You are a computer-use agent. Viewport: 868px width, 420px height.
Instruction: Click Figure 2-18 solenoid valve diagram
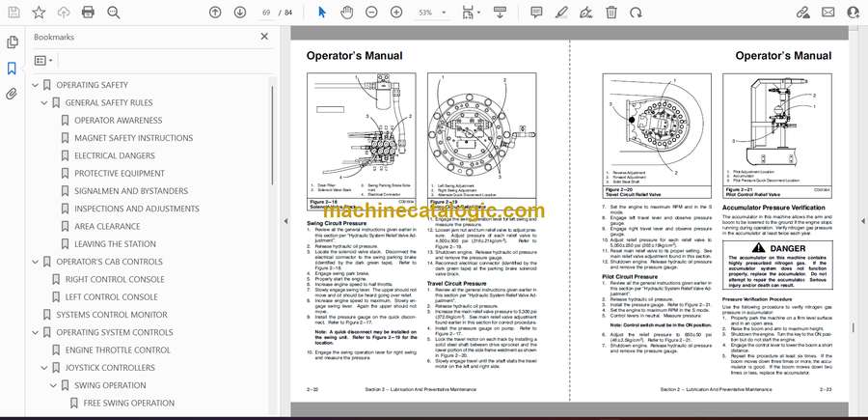coord(362,136)
